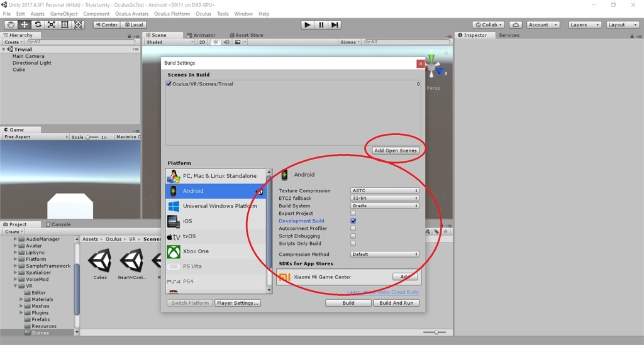Select the iOS platform
The image size is (644, 345).
[216, 221]
